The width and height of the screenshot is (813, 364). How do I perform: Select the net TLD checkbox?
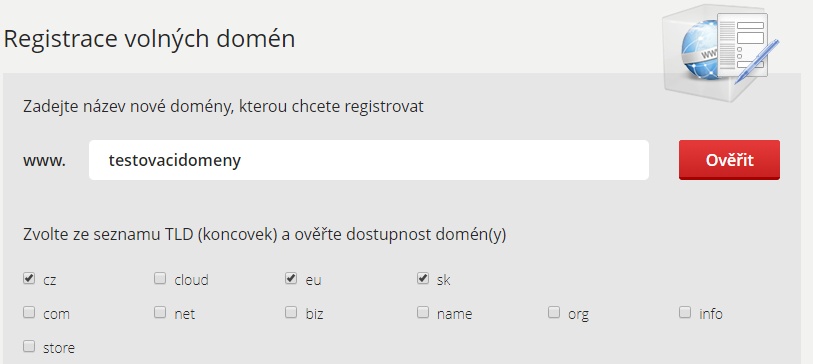coord(160,312)
